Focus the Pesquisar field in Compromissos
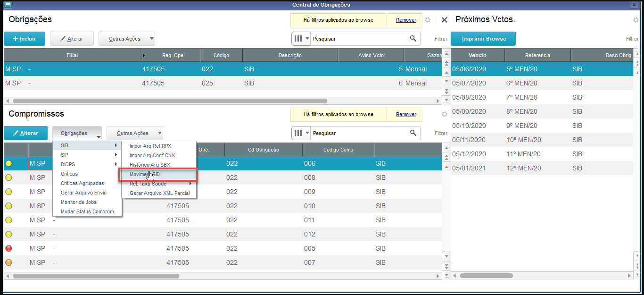The height and width of the screenshot is (295, 644). 359,133
